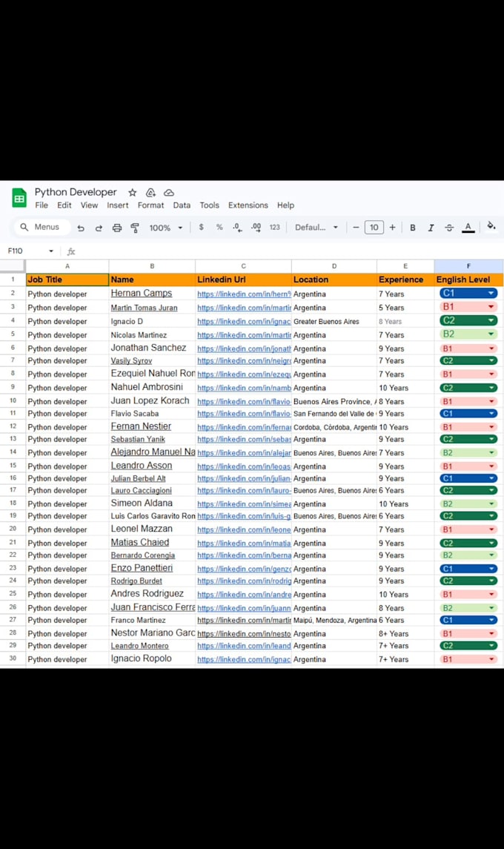Open Leandro Asson LinkedIn URL
This screenshot has height=849, width=504.
(x=244, y=466)
